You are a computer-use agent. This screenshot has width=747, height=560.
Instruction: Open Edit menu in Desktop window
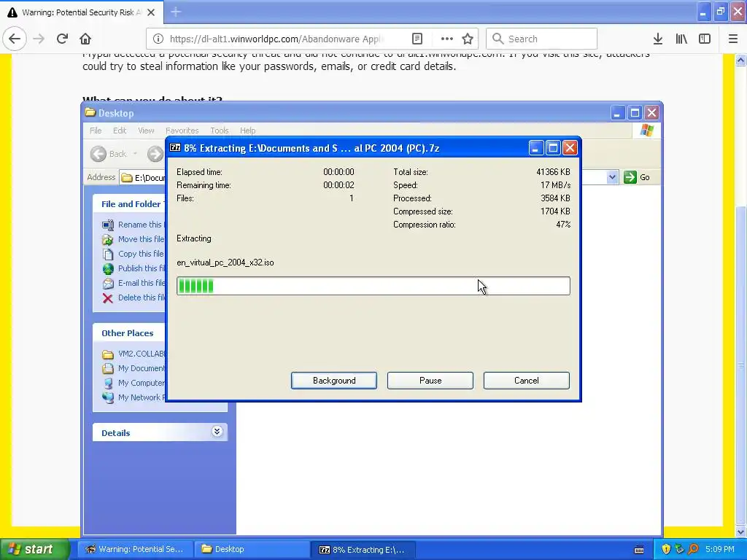(120, 131)
